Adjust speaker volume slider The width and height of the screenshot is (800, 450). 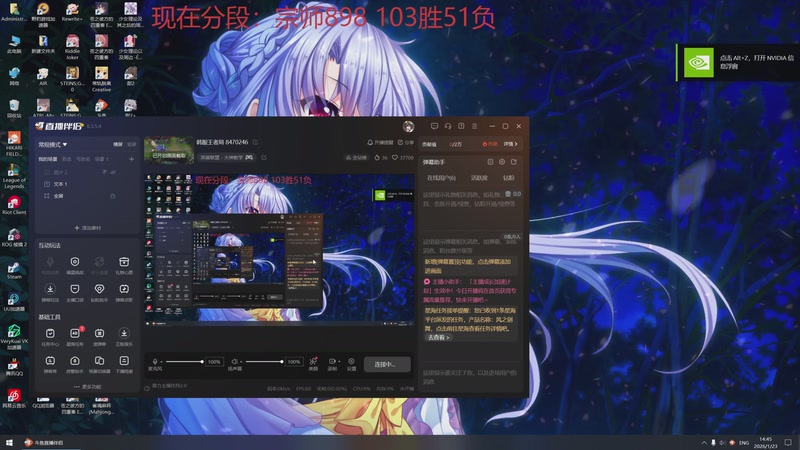click(264, 362)
